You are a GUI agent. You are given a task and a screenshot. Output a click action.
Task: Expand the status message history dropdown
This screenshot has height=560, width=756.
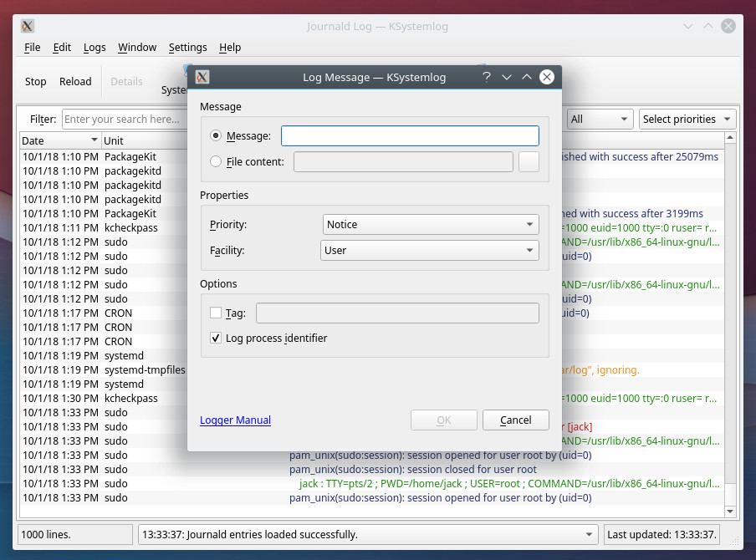coord(589,534)
